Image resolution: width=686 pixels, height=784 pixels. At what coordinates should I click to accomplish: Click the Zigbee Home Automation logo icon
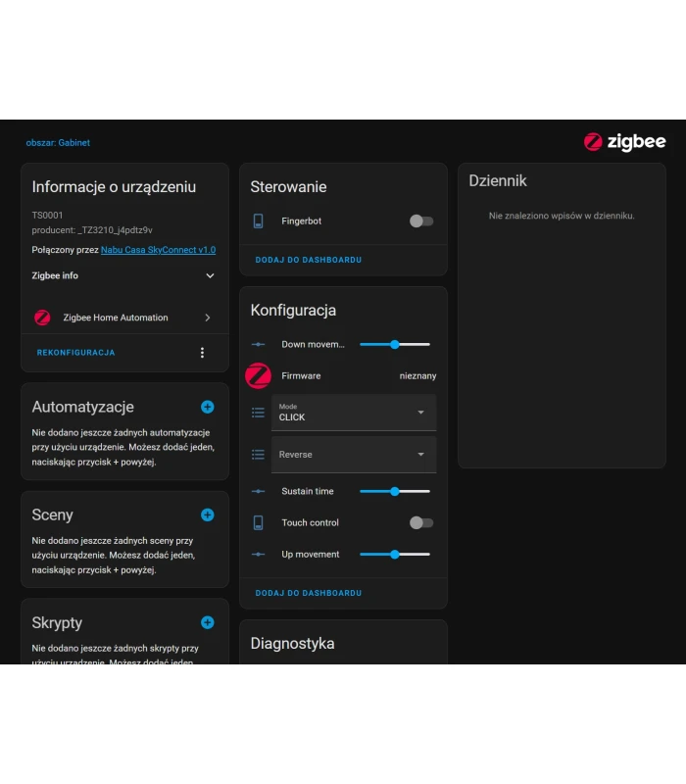[42, 318]
